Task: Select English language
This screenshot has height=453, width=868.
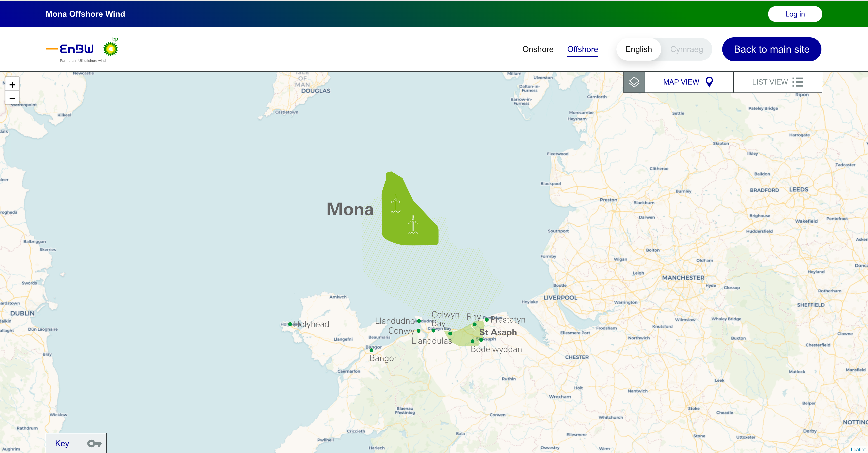Action: (639, 49)
